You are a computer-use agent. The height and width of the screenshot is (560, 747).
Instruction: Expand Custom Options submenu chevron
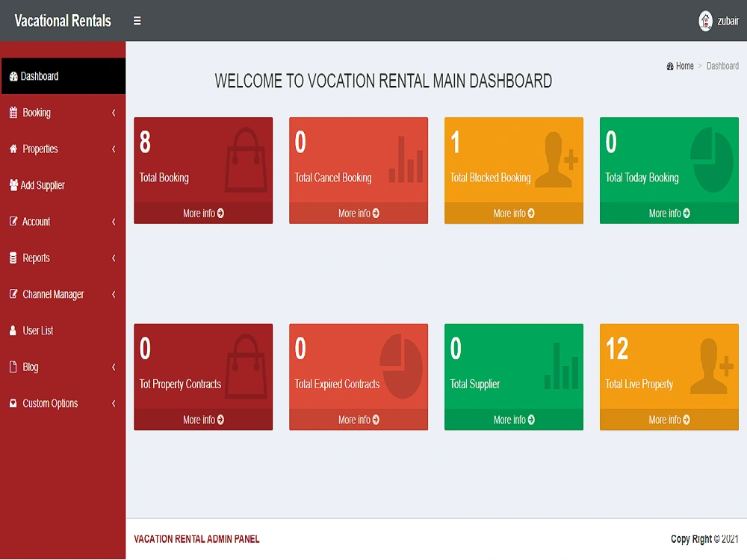point(114,403)
